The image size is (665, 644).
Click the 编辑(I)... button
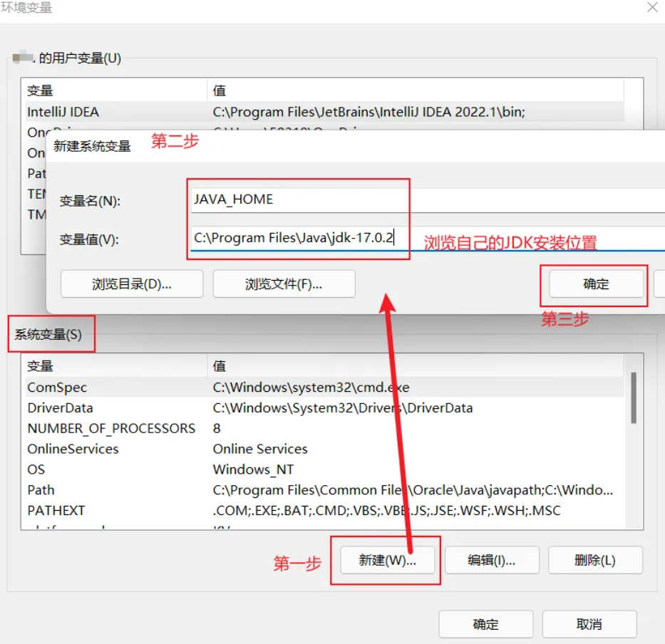point(491,561)
